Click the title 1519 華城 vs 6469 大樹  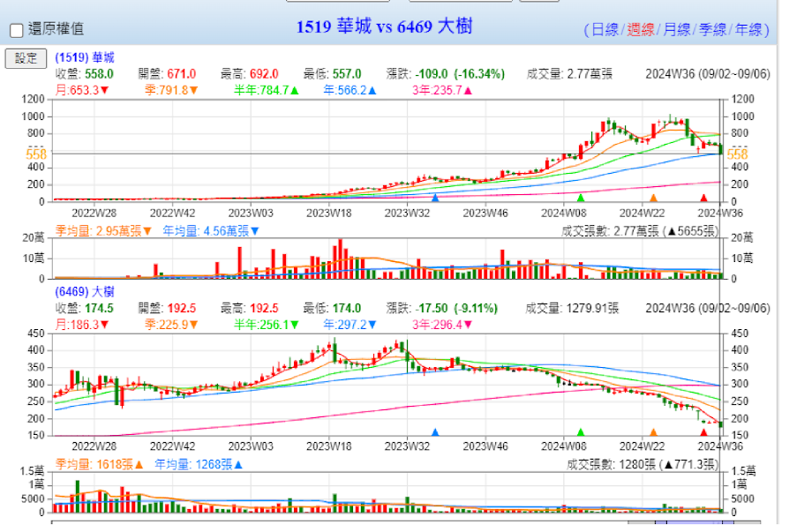click(x=384, y=26)
